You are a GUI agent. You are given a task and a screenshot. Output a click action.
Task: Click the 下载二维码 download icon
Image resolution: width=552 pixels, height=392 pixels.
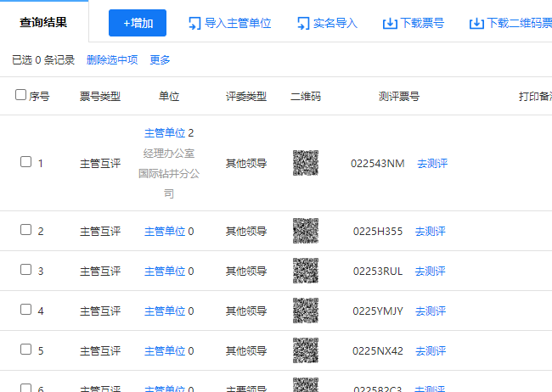point(476,24)
